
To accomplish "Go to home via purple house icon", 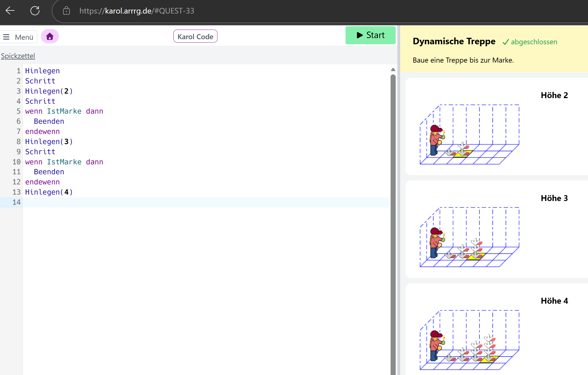I will 50,36.
